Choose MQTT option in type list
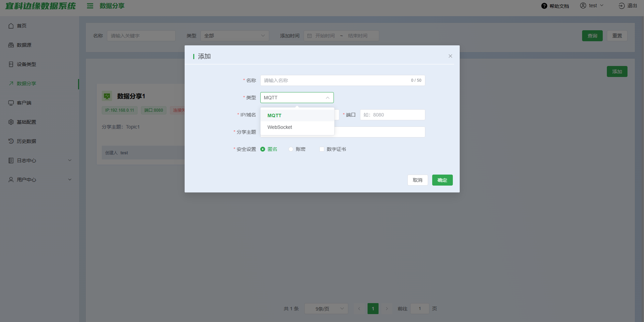The height and width of the screenshot is (322, 644). pyautogui.click(x=274, y=115)
